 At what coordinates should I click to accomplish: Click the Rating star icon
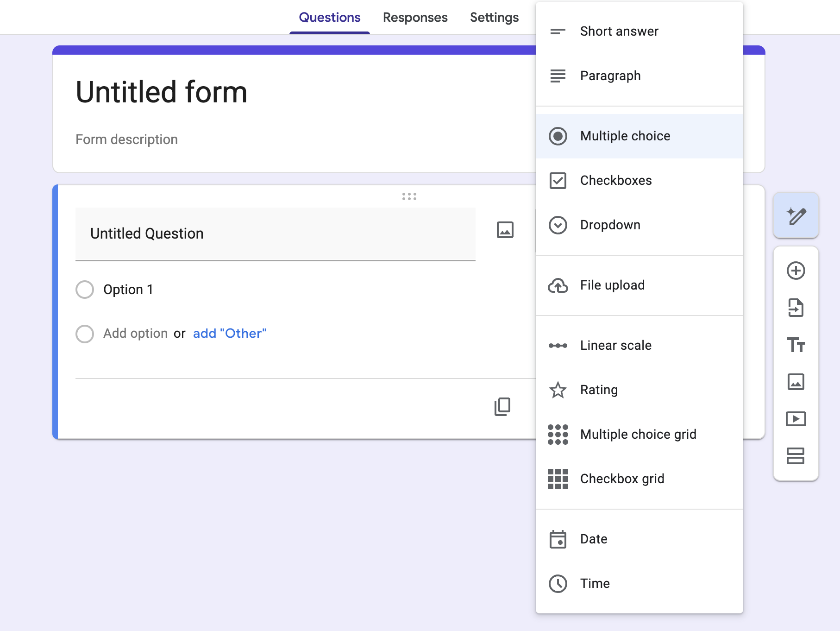(x=558, y=390)
